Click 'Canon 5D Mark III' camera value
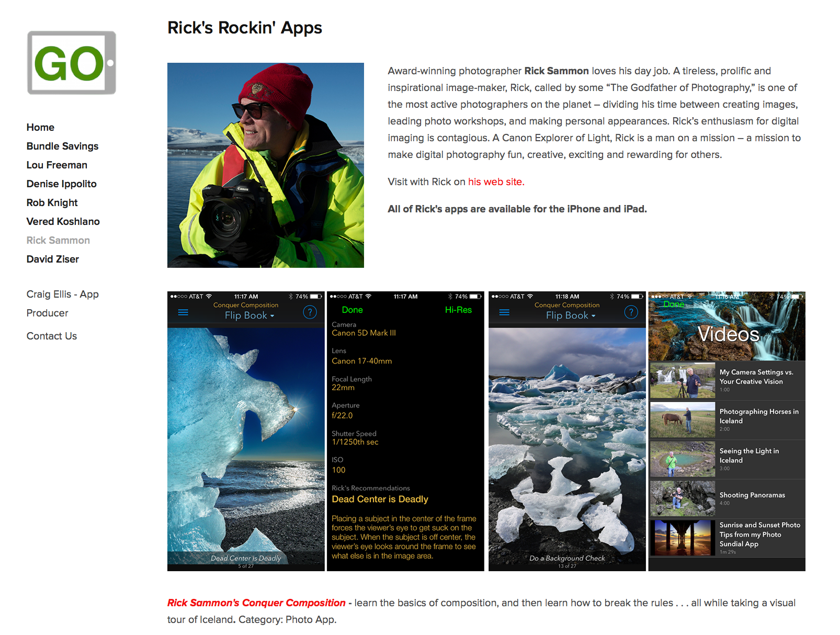The image size is (840, 635). tap(364, 333)
